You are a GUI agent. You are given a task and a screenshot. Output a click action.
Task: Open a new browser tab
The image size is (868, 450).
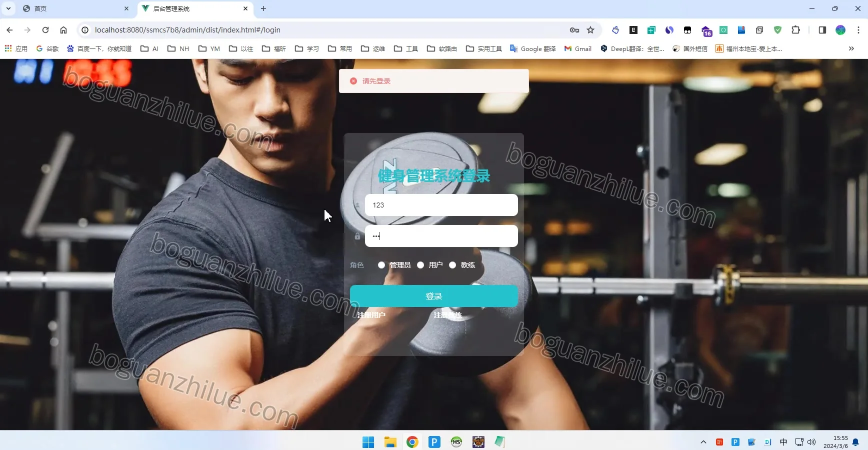pos(263,8)
